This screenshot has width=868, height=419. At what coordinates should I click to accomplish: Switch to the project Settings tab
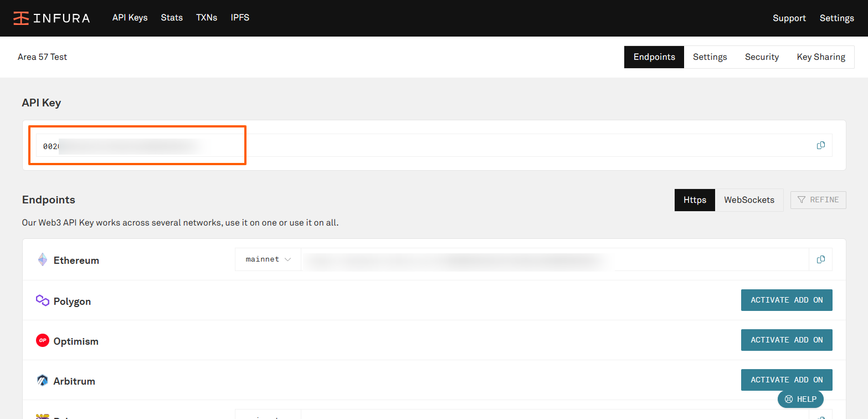[710, 57]
